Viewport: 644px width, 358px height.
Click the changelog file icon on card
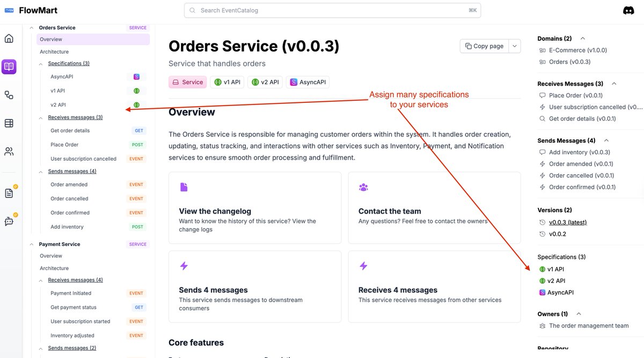184,187
